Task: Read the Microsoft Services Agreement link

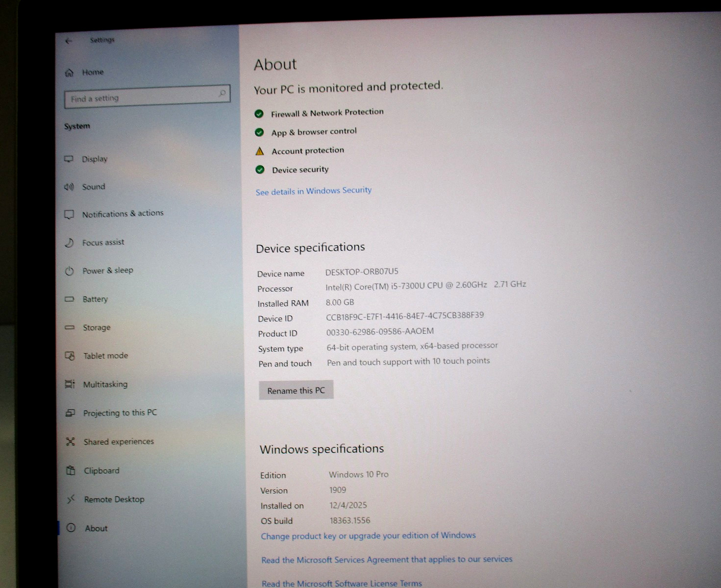Action: click(387, 559)
